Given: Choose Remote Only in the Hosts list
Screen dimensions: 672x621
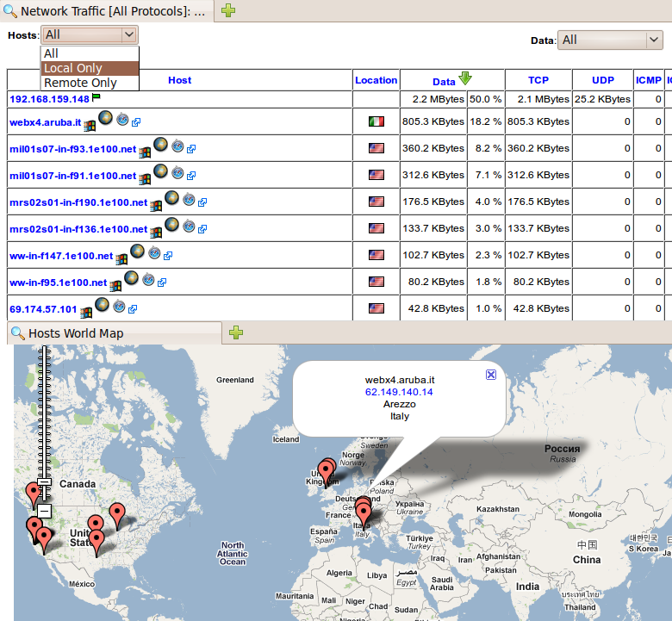Looking at the screenshot, I should coord(90,83).
